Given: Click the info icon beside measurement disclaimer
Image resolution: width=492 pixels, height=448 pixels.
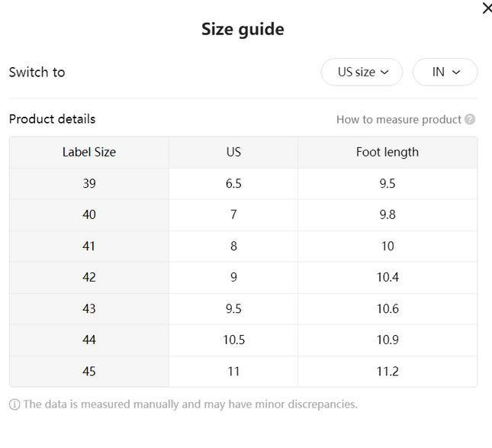Looking at the screenshot, I should 14,404.
